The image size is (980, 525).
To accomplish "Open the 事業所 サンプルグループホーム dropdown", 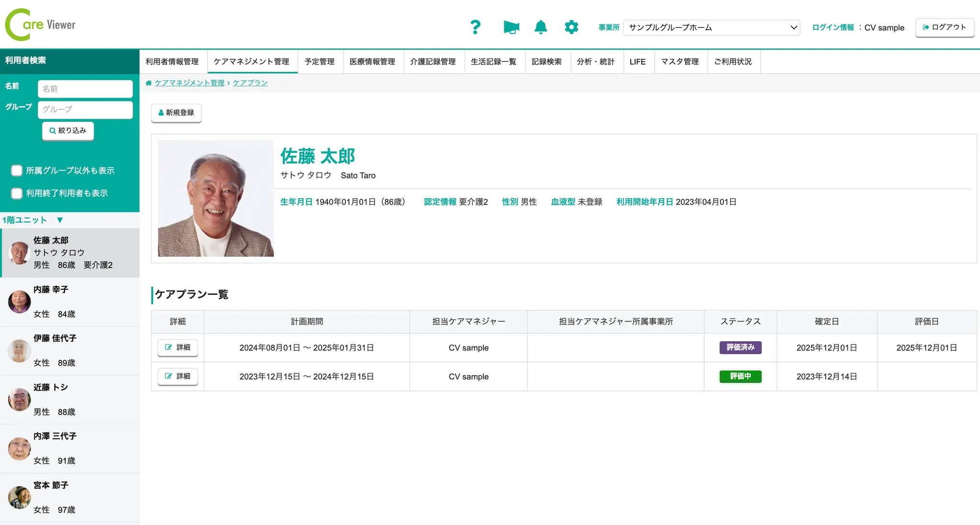I will tap(712, 27).
